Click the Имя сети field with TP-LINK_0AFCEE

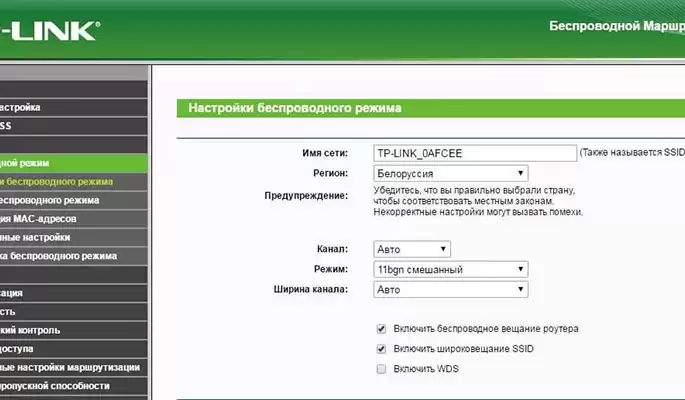475,153
